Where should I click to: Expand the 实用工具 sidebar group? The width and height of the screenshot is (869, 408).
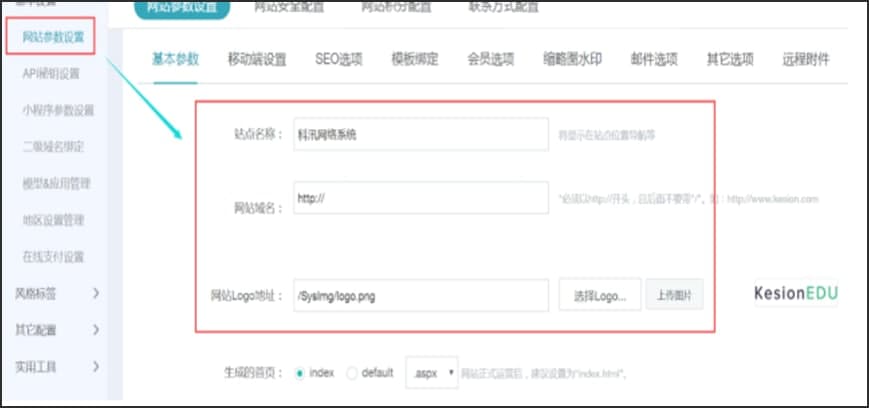point(57,366)
